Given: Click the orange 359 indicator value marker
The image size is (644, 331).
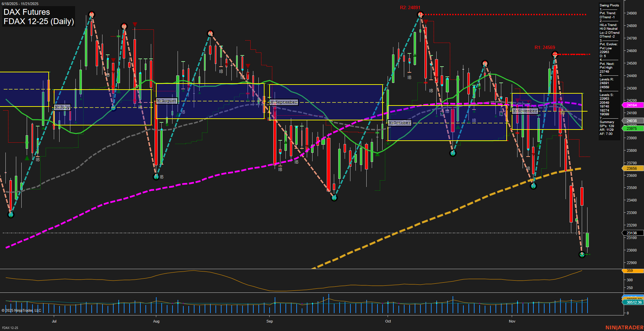Looking at the screenshot, I should click(632, 270).
